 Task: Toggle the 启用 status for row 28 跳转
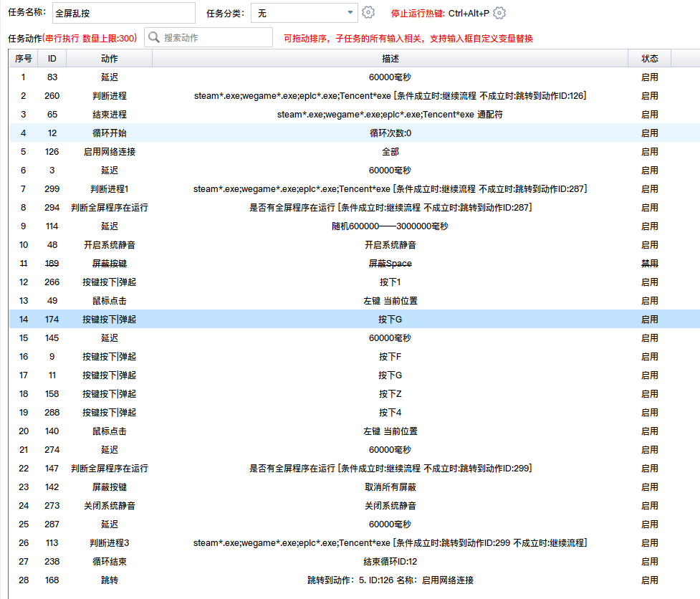(x=649, y=580)
